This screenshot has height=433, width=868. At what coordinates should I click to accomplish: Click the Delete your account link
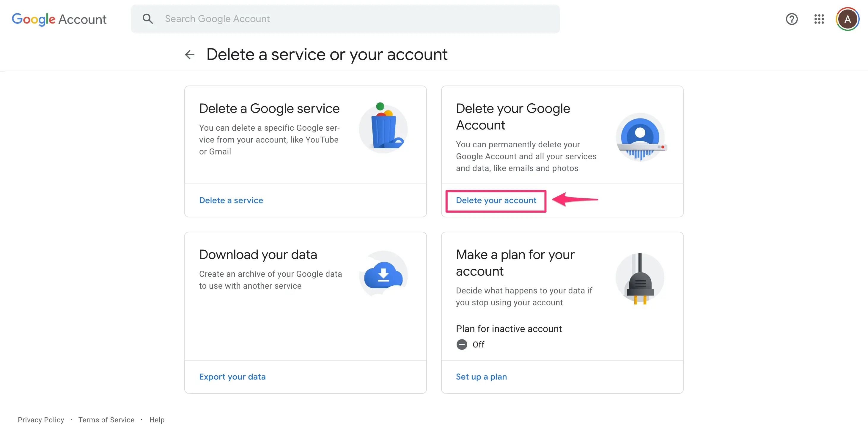[x=496, y=200]
